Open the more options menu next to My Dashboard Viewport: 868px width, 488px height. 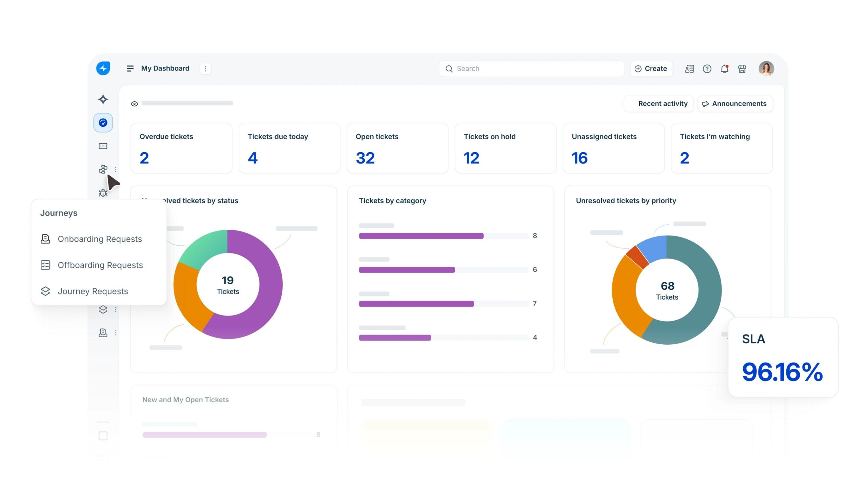pos(205,68)
